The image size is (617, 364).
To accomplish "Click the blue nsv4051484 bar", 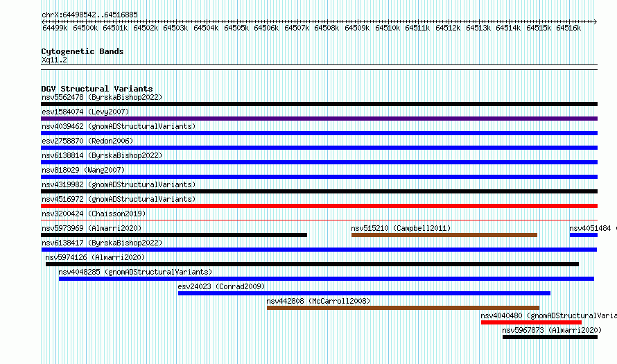I will point(584,235).
